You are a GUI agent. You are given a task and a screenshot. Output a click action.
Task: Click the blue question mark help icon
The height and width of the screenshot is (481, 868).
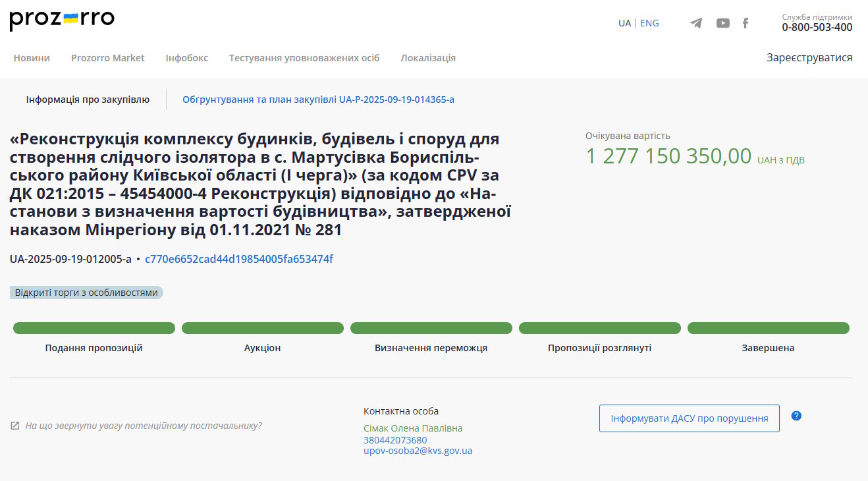[796, 416]
